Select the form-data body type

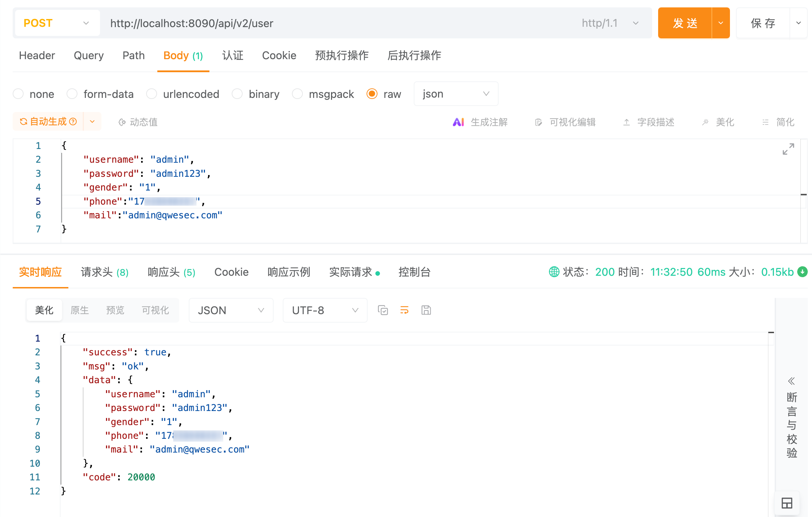72,94
